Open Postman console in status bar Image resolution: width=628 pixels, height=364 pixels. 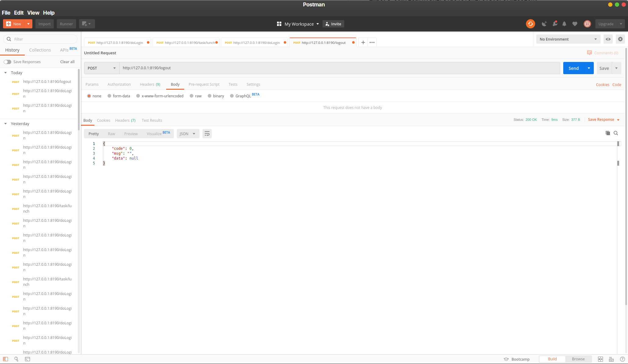pos(27,359)
